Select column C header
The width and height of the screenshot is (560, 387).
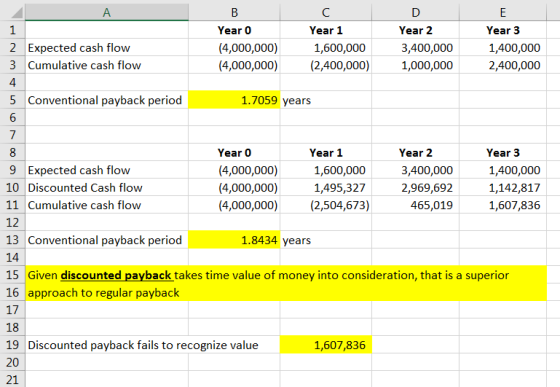tap(326, 12)
